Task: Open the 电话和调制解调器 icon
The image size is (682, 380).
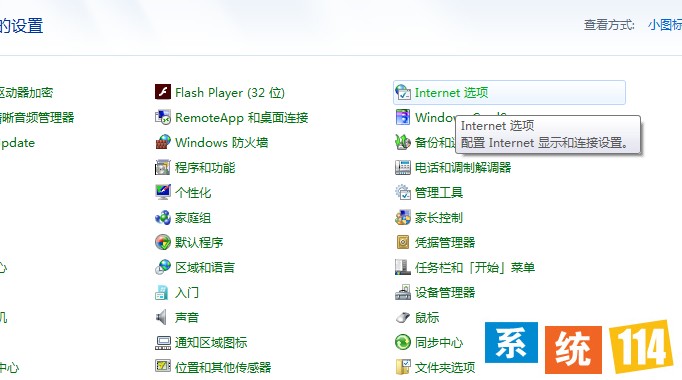Action: click(403, 167)
